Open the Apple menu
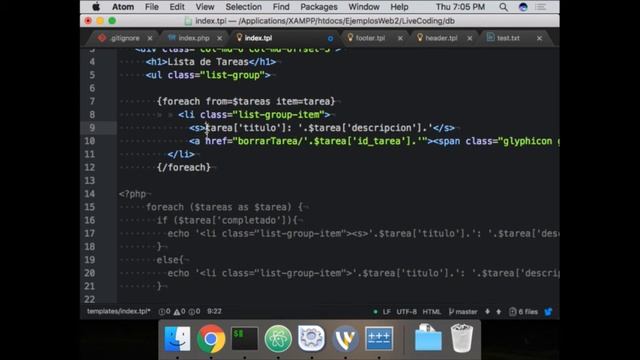This screenshot has height=360, width=640. pyautogui.click(x=96, y=7)
